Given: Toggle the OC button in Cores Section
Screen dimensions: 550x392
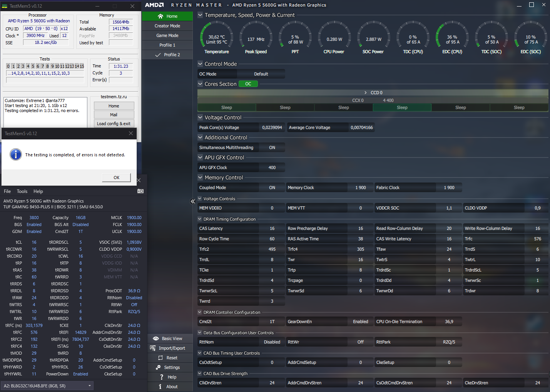Looking at the screenshot, I should (248, 84).
